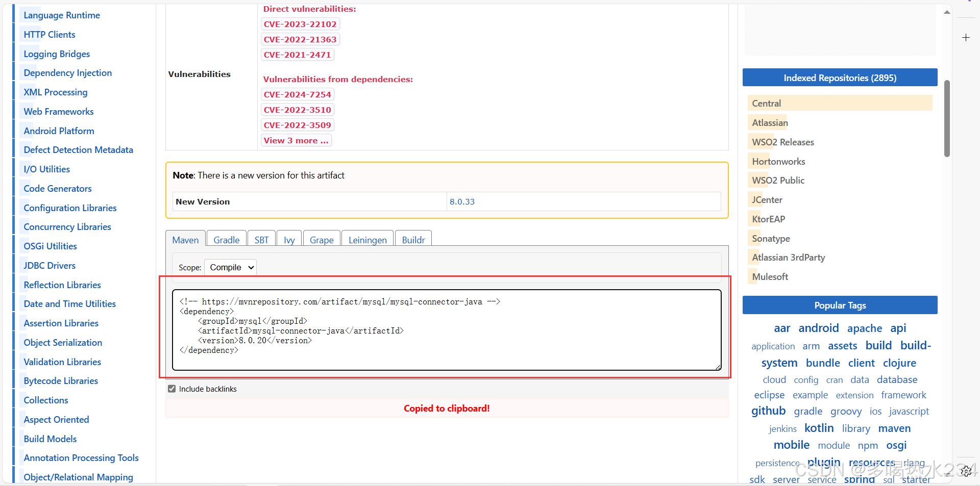
Task: Switch to the Ivy tab
Action: pyautogui.click(x=289, y=240)
